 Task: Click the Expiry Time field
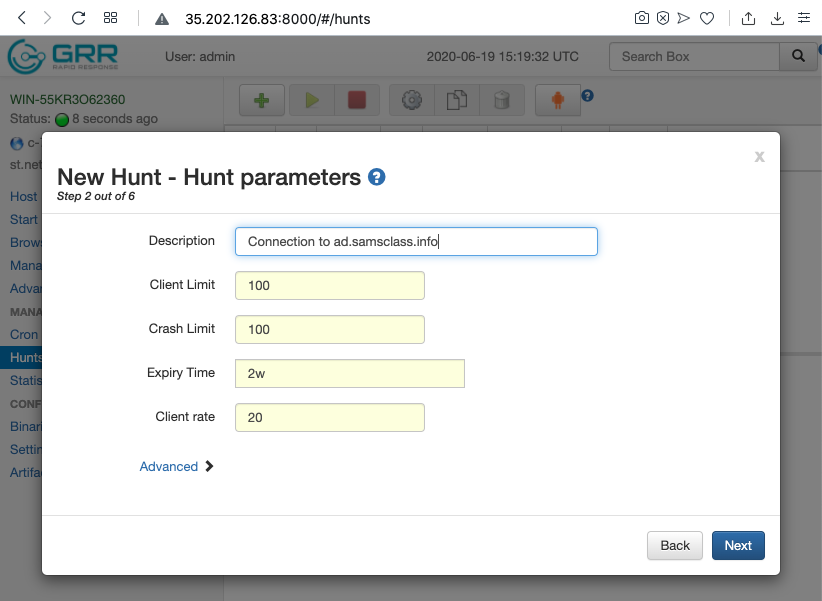(350, 373)
